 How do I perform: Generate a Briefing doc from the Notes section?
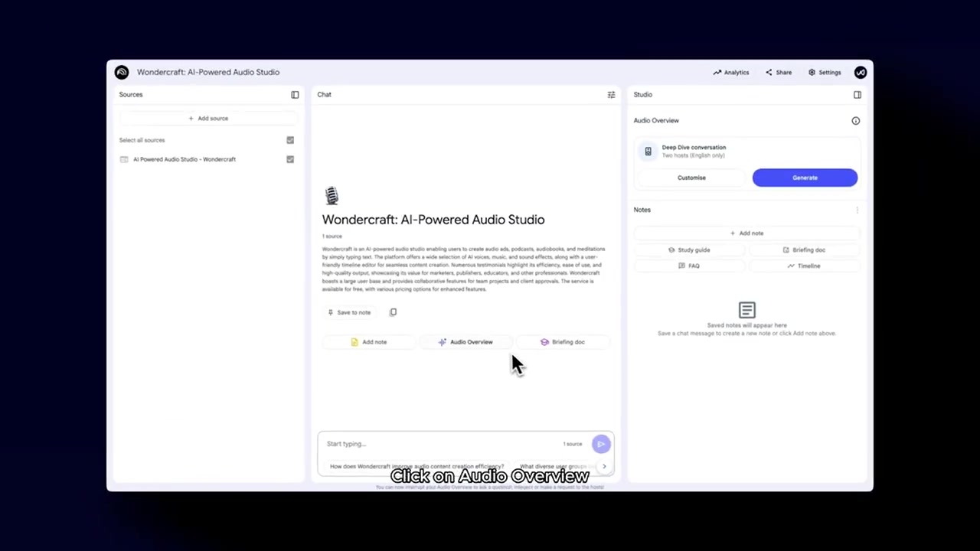[x=804, y=250]
